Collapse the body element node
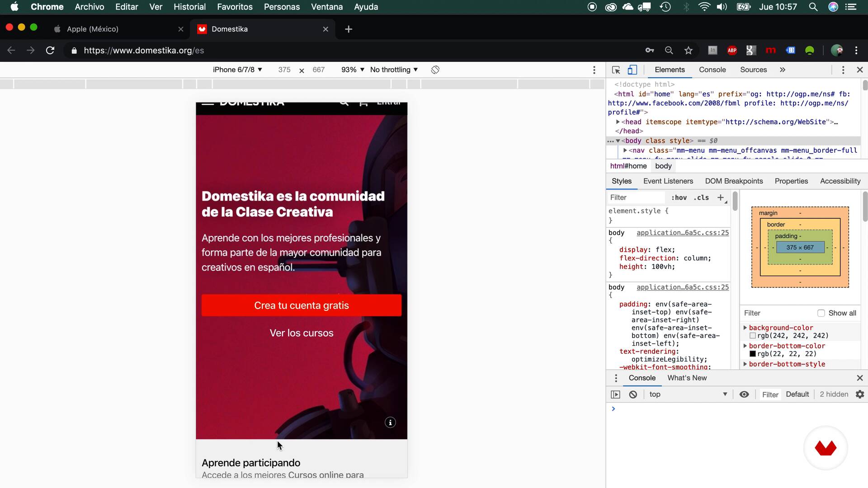 (618, 141)
